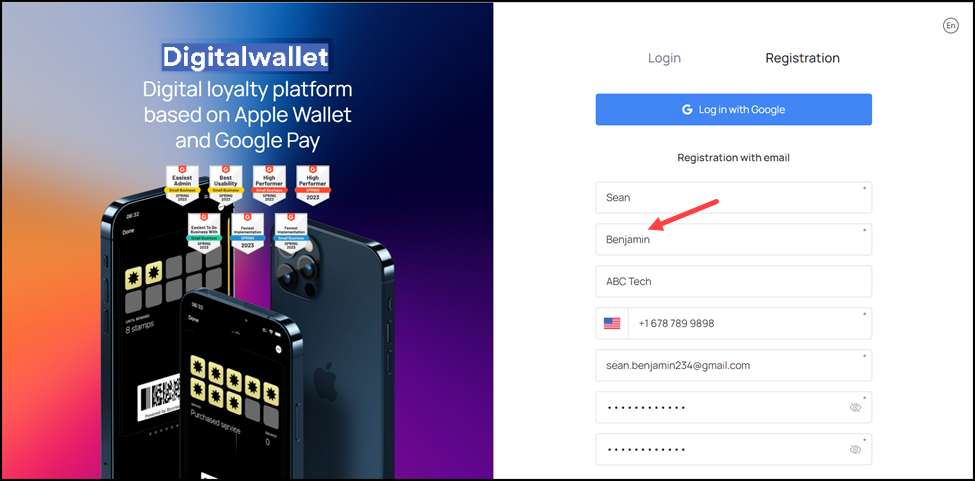
Task: Click the Digitalwallet heading text
Action: [245, 57]
